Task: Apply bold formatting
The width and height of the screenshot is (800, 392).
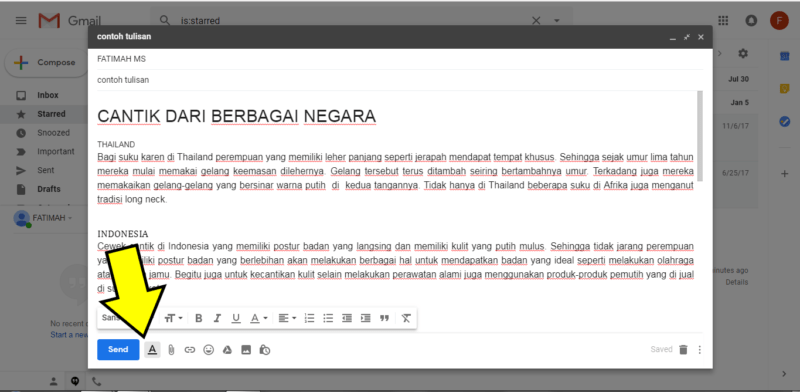Action: [x=198, y=318]
